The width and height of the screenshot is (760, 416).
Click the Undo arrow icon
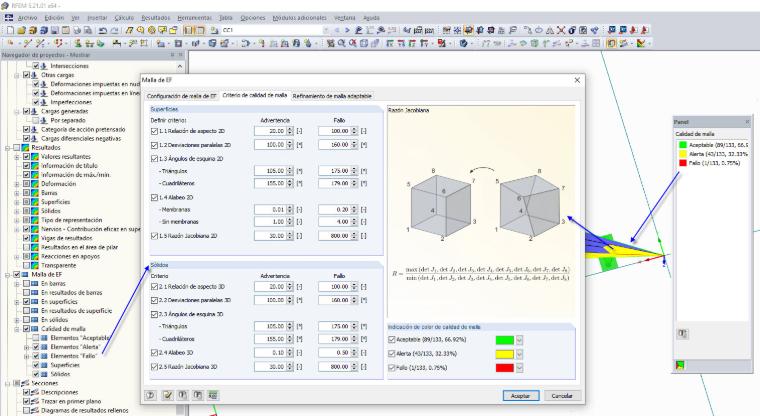tap(104, 30)
